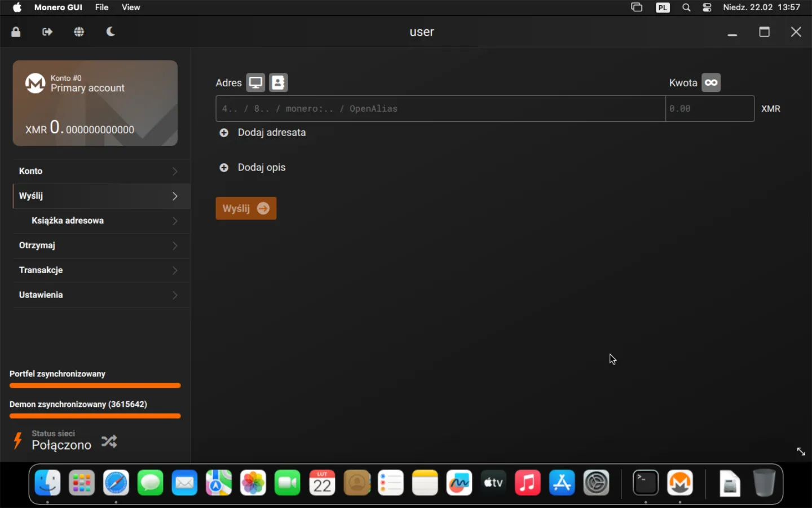Open the Trash in the Dock
This screenshot has height=508, width=812.
[764, 483]
